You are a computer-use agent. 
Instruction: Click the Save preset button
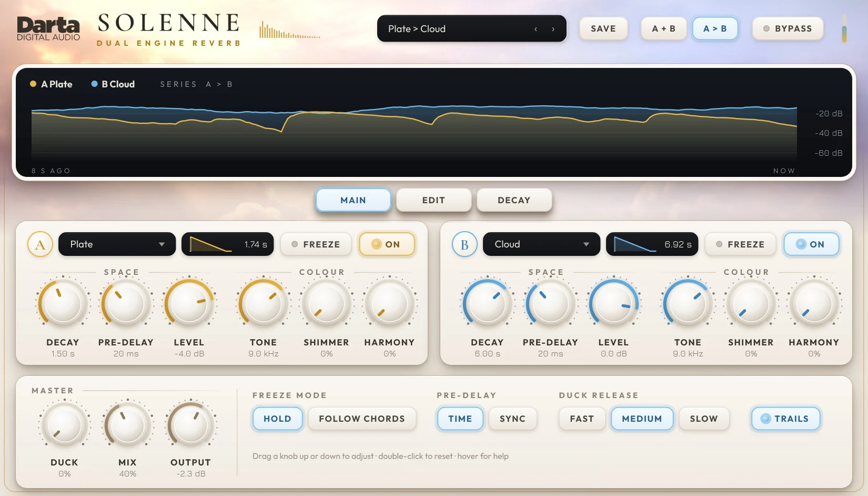[603, 28]
